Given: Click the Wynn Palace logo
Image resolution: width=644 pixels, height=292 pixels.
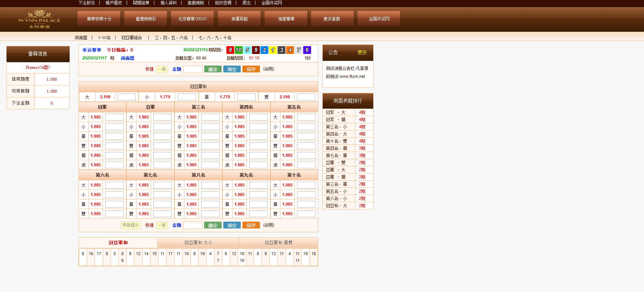Looking at the screenshot, I should [39, 19].
